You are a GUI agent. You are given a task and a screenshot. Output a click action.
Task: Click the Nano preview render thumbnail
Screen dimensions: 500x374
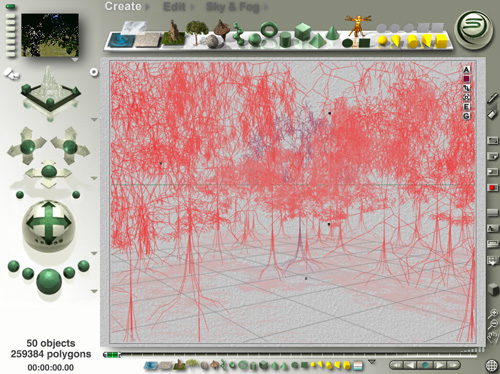click(50, 35)
